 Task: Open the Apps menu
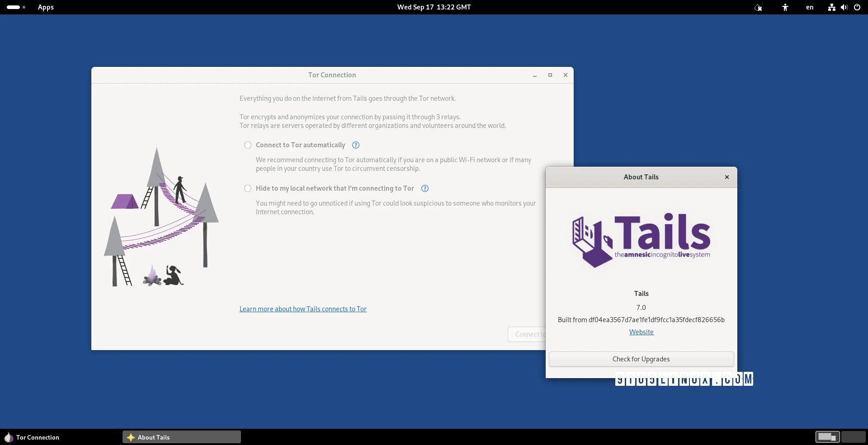[46, 7]
